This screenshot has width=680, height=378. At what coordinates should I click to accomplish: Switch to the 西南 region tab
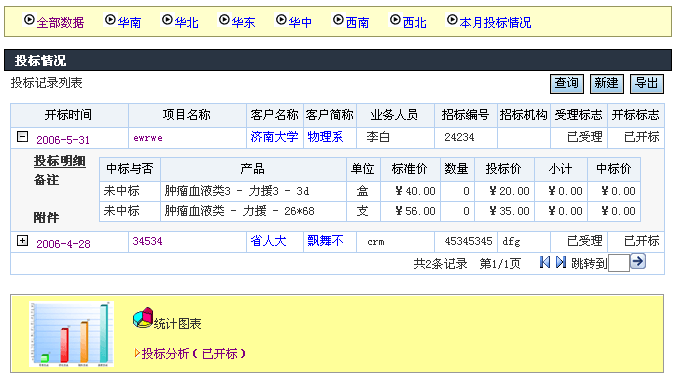[357, 22]
